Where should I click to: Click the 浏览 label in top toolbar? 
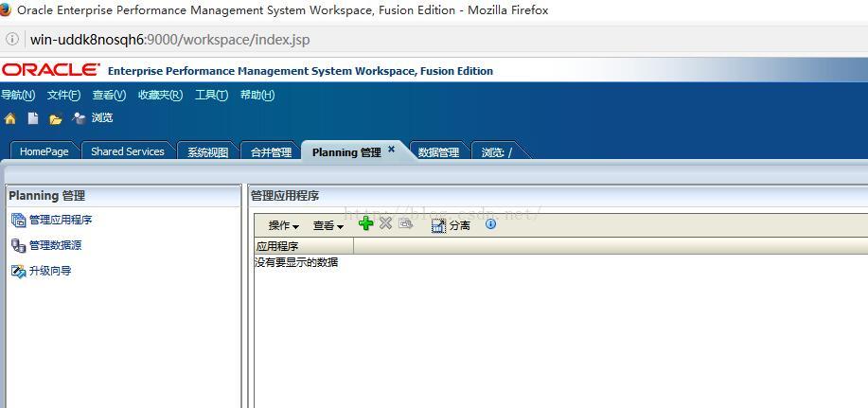click(102, 118)
